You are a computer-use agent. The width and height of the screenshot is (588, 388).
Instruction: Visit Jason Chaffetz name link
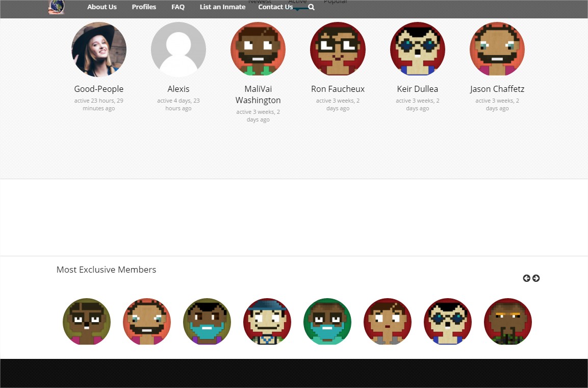(497, 89)
